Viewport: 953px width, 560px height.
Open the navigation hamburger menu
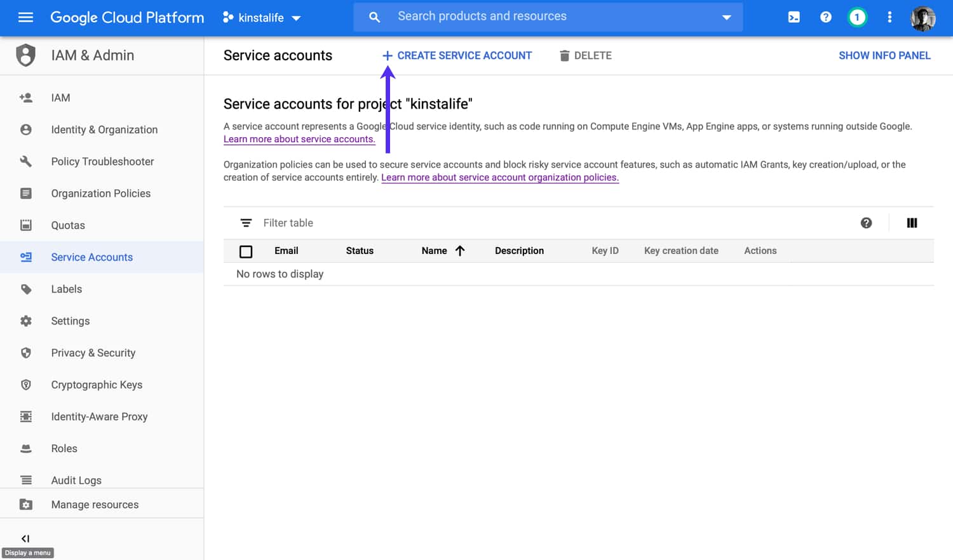coord(25,17)
